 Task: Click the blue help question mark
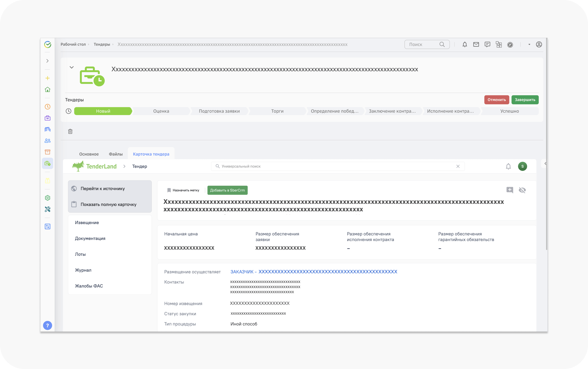pos(48,325)
